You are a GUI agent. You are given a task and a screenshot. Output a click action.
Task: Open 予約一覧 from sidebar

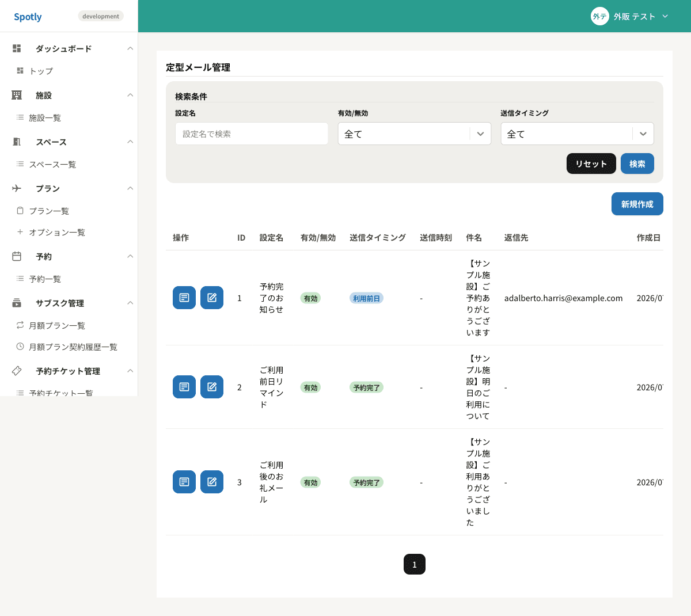click(45, 279)
